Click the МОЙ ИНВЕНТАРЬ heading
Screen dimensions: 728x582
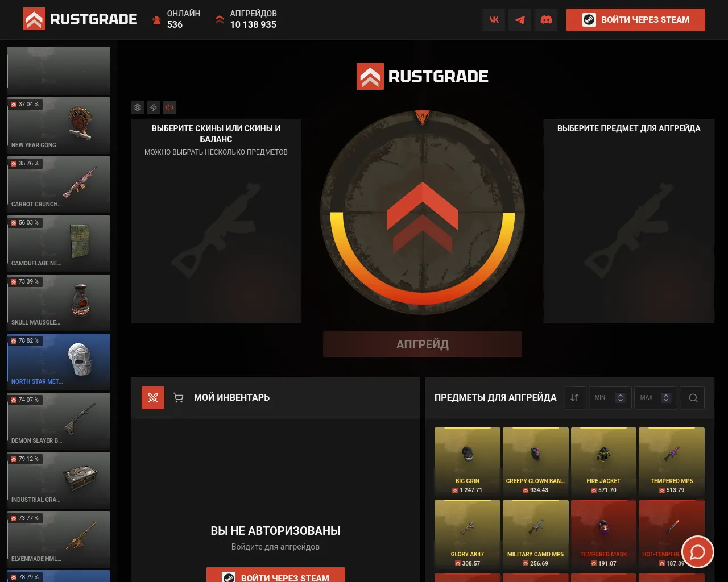coord(232,398)
